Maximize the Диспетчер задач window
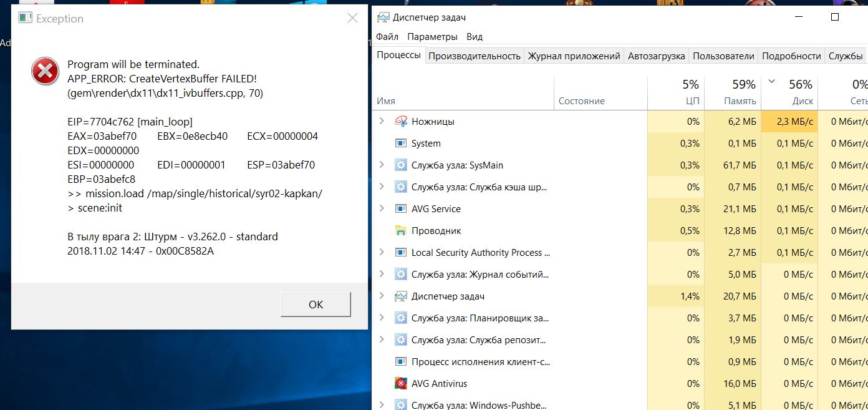Image resolution: width=868 pixels, height=410 pixels. point(836,17)
